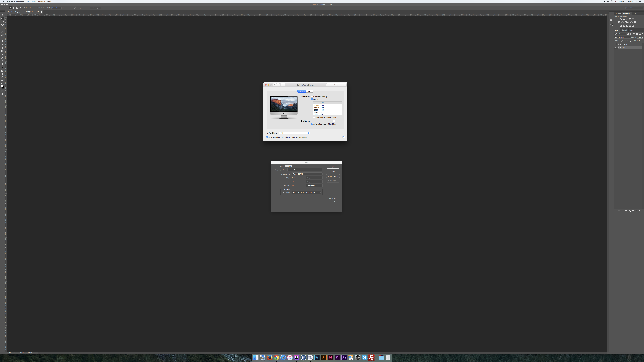Enable Show low resolution modes
This screenshot has height=362, width=644.
coord(314,117)
